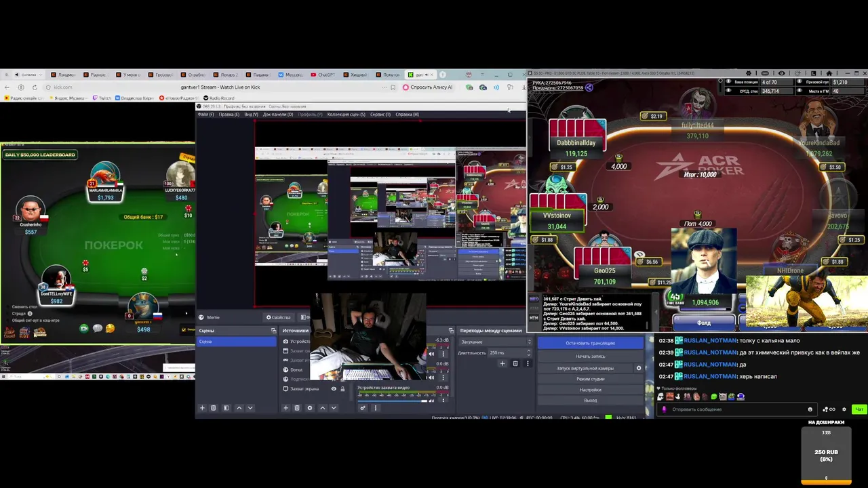Click Запуск виртуальной камеры button
Viewport: 868px width, 488px height.
[585, 368]
